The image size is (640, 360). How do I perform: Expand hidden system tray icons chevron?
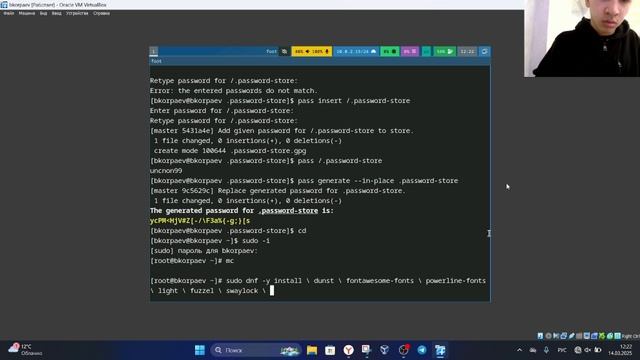(519, 350)
